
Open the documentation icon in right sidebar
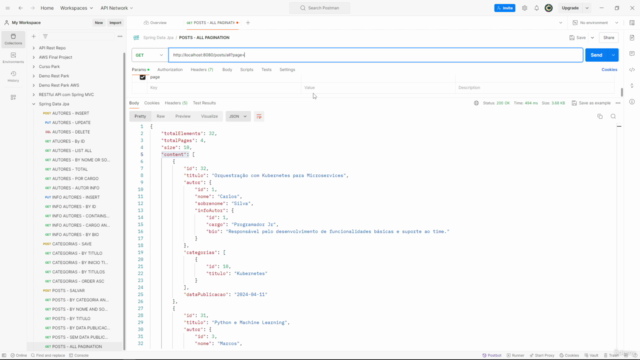[x=632, y=38]
